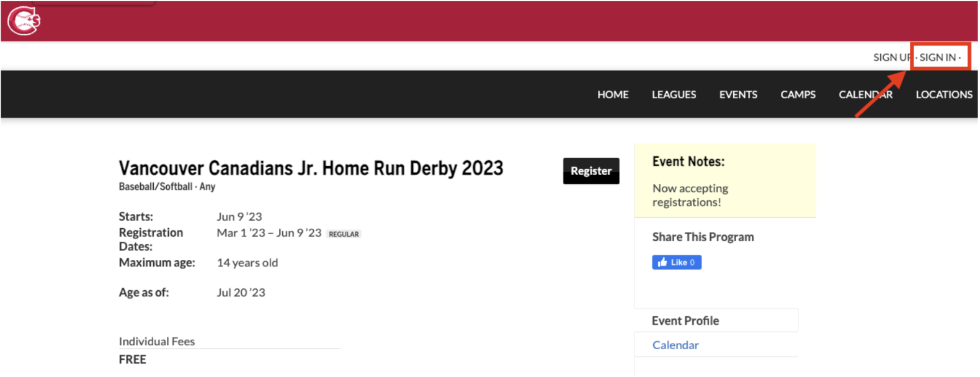This screenshot has height=377, width=980.
Task: Open the SIGN IN link
Action: coord(937,57)
